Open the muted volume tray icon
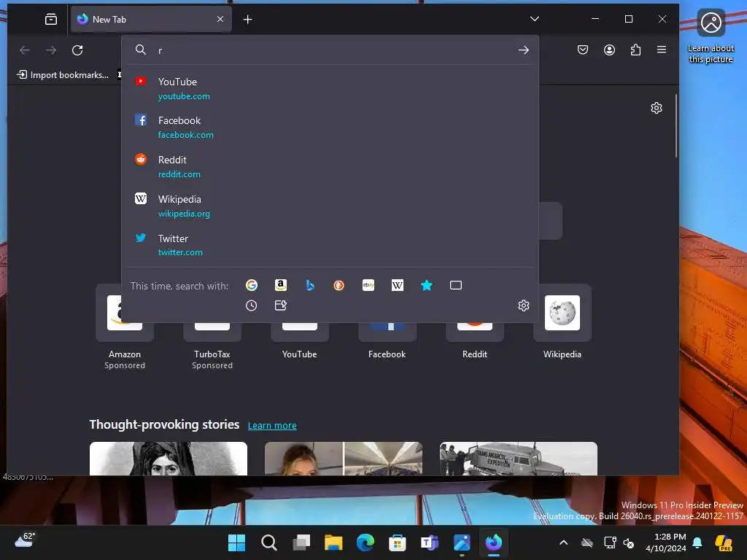This screenshot has height=560, width=747. click(629, 542)
